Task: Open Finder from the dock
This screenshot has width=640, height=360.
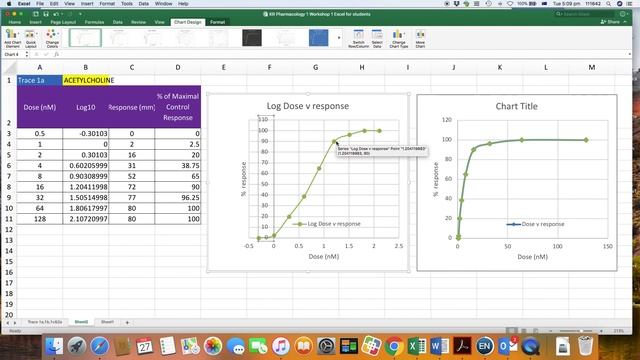Action: (54, 346)
